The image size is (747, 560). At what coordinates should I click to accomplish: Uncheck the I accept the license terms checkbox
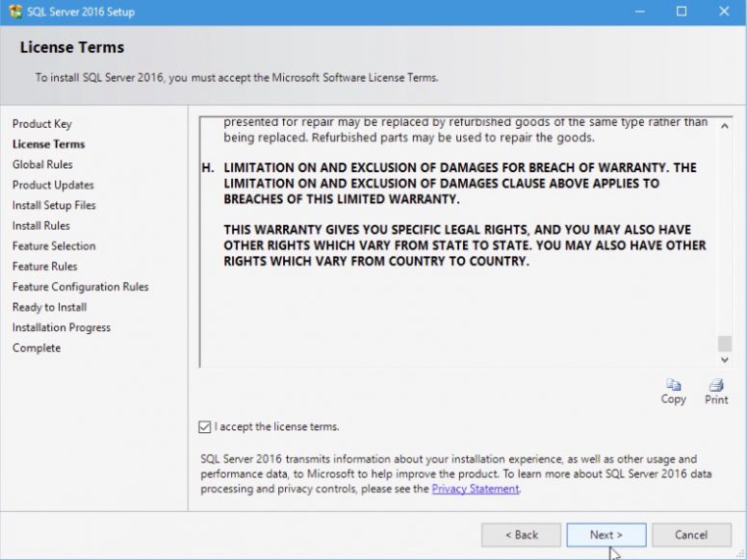click(x=204, y=426)
